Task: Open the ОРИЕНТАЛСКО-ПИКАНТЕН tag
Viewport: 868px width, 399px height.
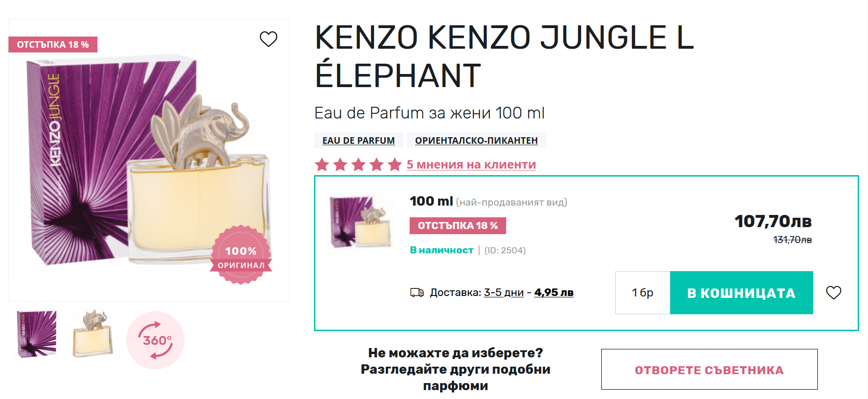Action: coord(476,140)
